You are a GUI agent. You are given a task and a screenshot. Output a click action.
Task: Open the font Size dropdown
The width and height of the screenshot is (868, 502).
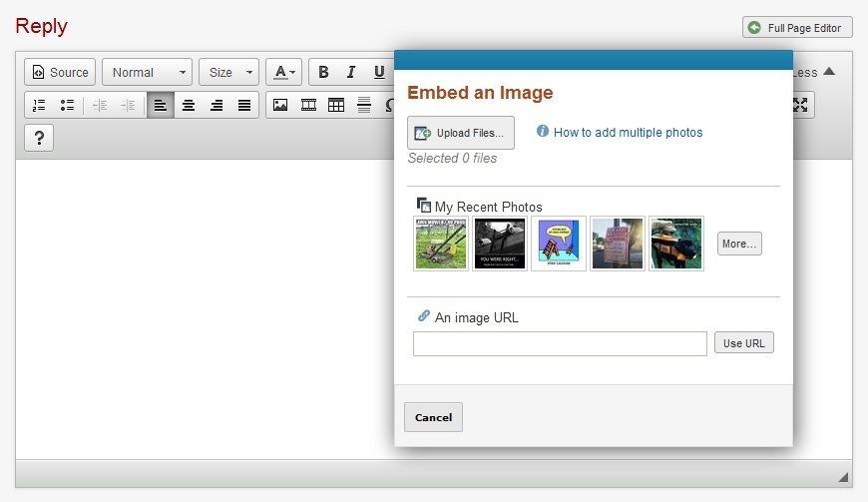pyautogui.click(x=228, y=72)
